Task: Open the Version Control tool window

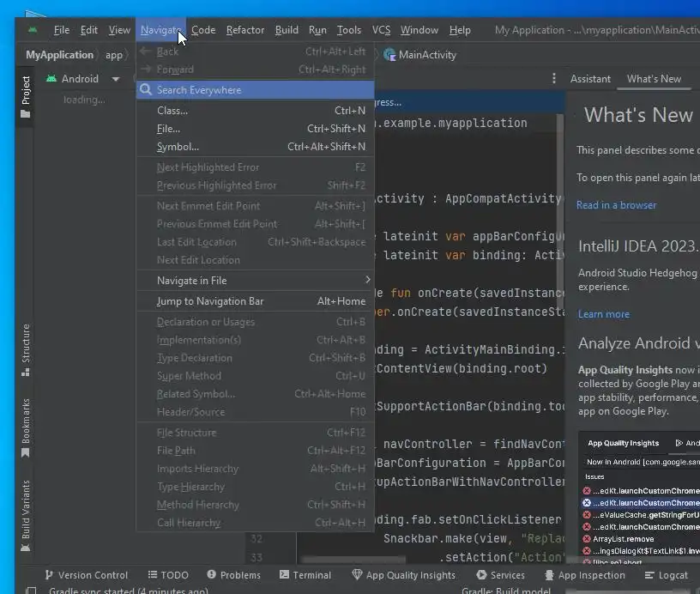Action: click(87, 575)
